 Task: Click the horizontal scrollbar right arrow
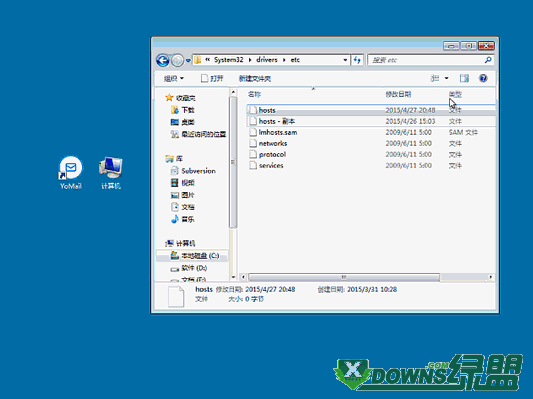pyautogui.click(x=491, y=277)
